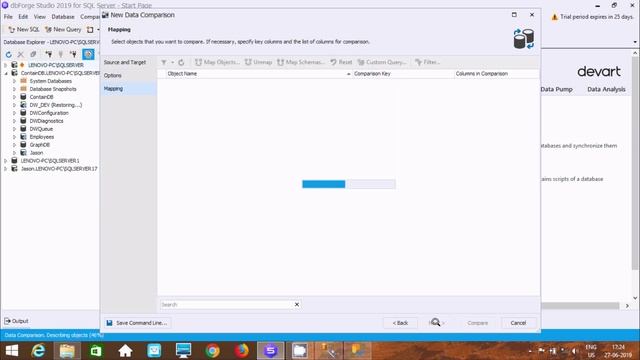This screenshot has width=640, height=360.
Task: Open the Database menu
Action: [63, 17]
